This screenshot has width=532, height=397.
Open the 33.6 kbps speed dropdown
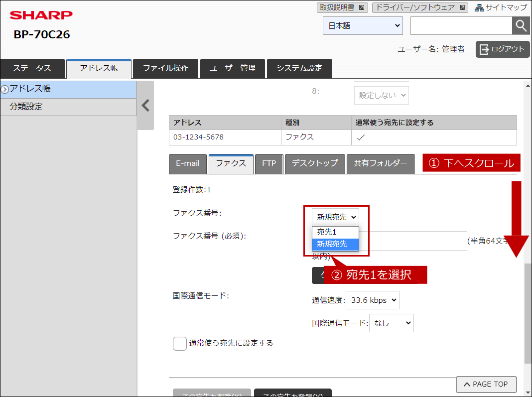tap(372, 300)
